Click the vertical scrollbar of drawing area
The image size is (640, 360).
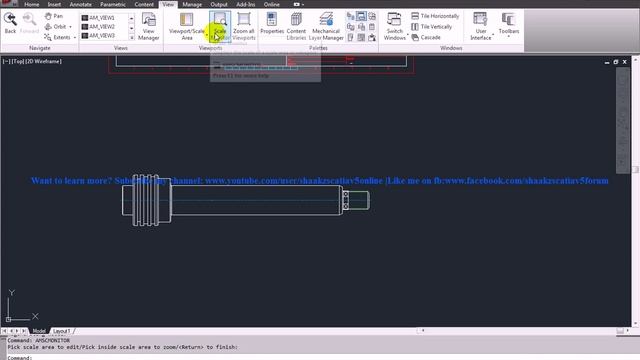click(635, 192)
